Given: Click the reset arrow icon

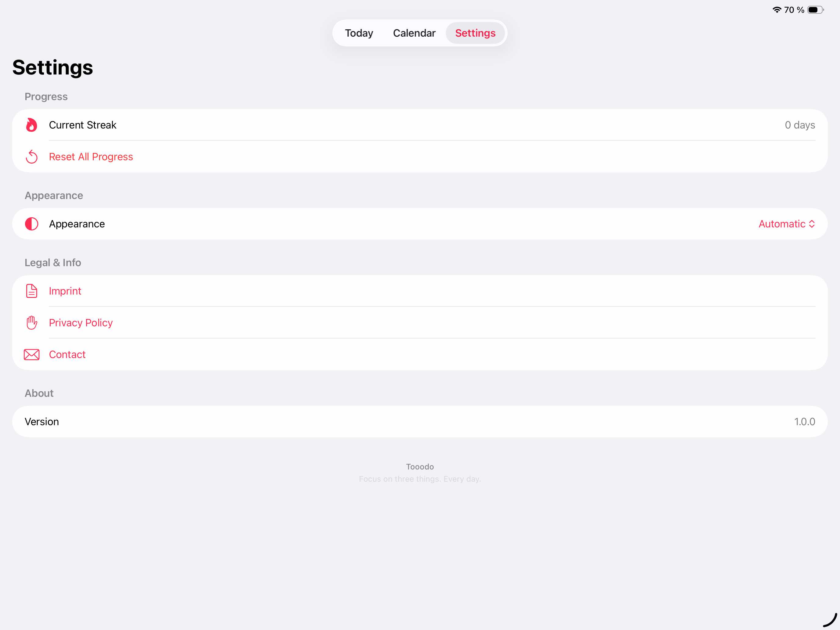Looking at the screenshot, I should coord(31,157).
